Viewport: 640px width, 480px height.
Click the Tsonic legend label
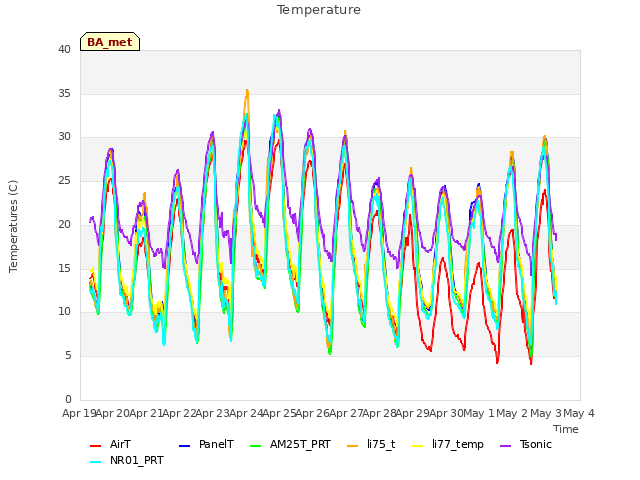535,444
